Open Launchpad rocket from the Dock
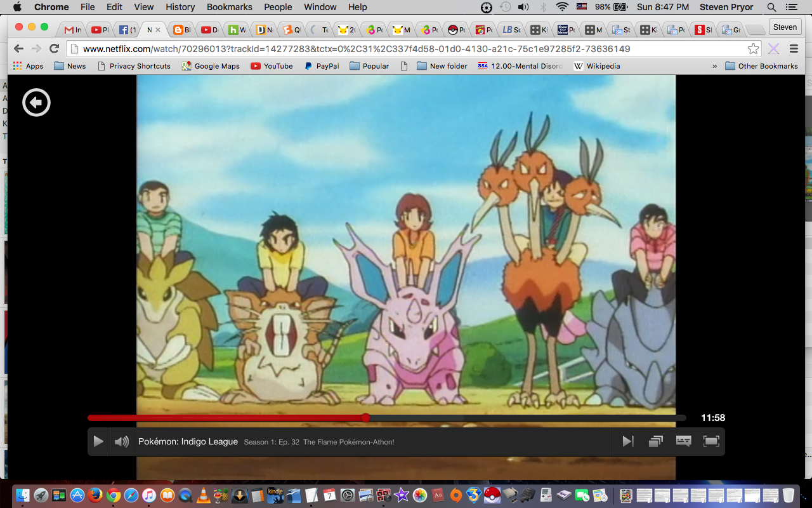Image resolution: width=812 pixels, height=508 pixels. click(41, 495)
